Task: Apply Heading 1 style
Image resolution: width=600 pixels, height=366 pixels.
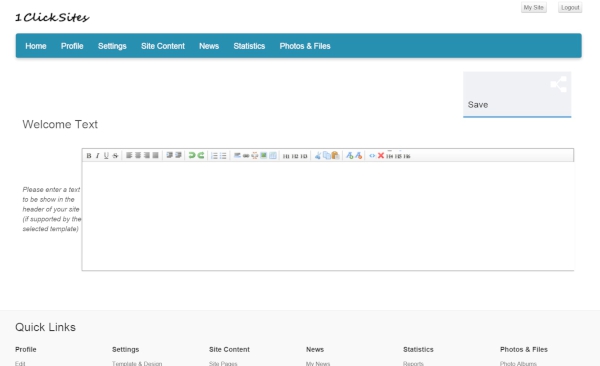Action: coord(286,156)
